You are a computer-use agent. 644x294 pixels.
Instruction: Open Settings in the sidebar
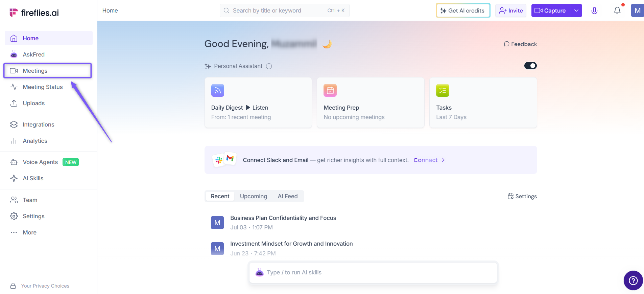click(x=49, y=216)
